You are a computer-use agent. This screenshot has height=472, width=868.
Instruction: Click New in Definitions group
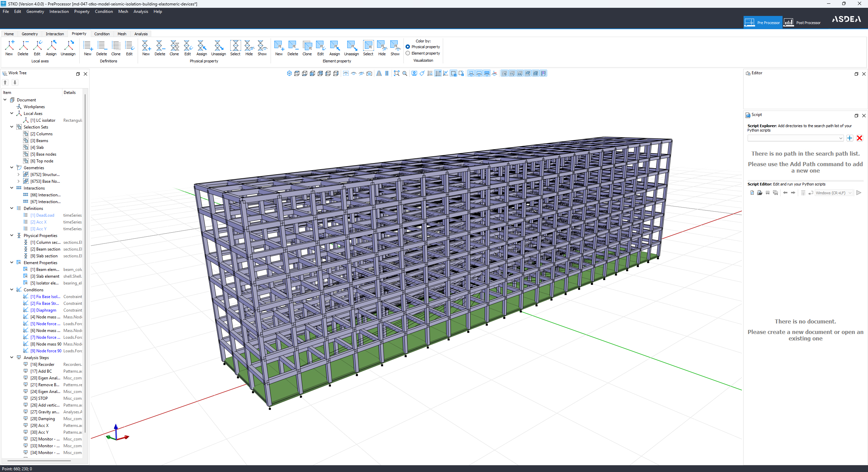(x=88, y=48)
